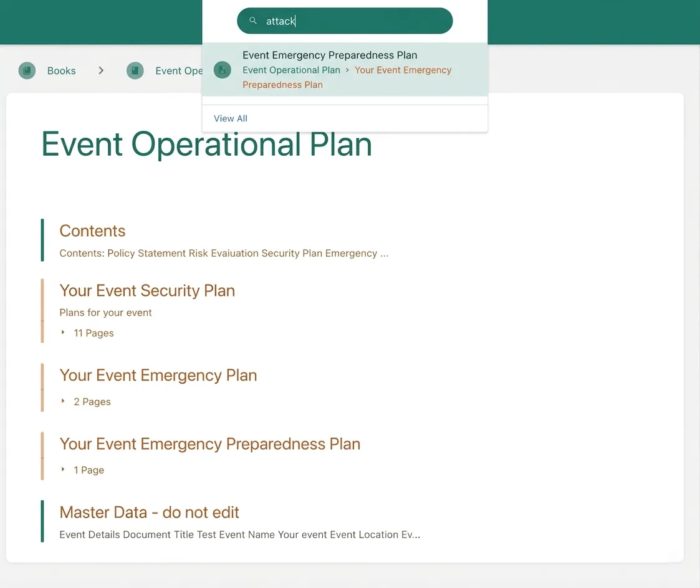Click 'Your Event Emergency Preparedness Plan' result path text
700x588 pixels.
pyautogui.click(x=347, y=77)
